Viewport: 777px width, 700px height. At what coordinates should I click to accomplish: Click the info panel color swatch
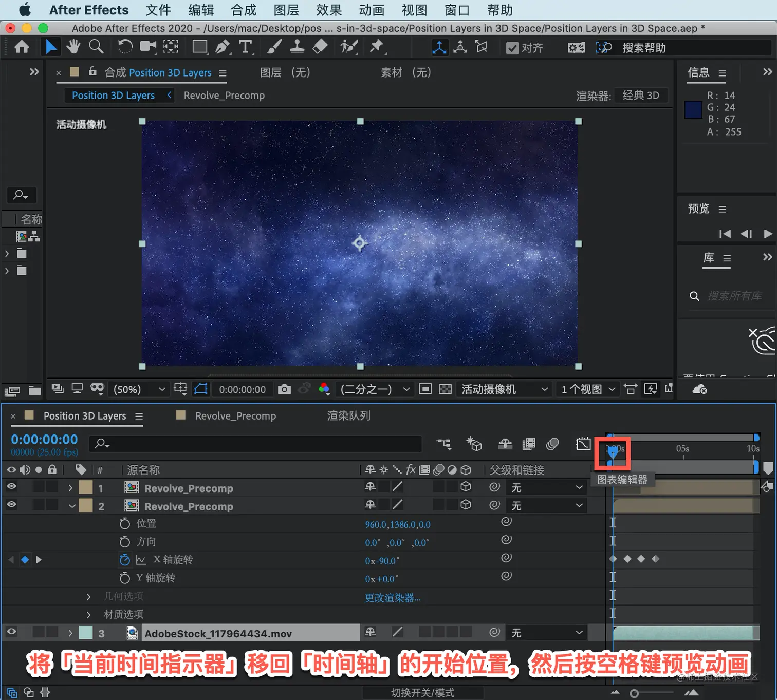point(693,110)
